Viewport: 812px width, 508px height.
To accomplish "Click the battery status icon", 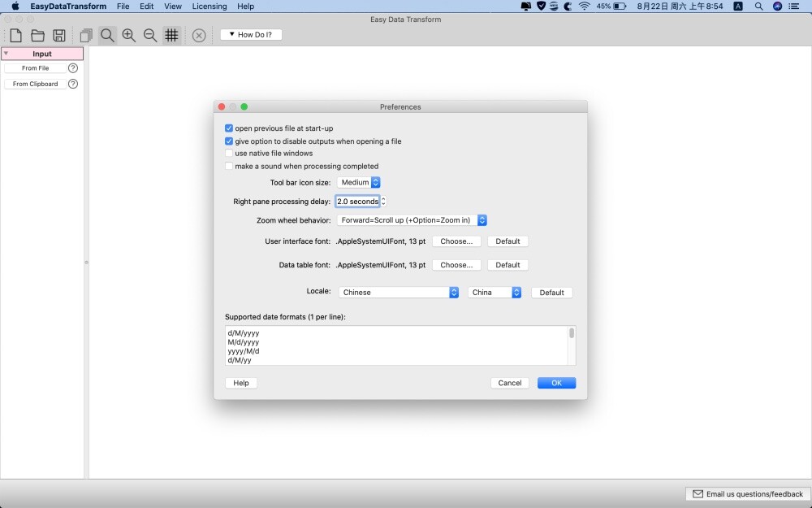I will pos(620,7).
